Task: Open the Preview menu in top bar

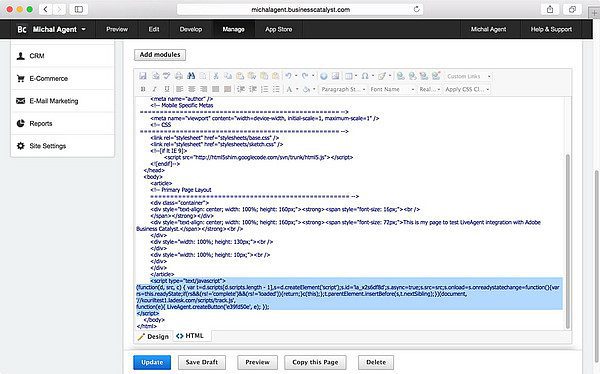Action: (x=117, y=29)
